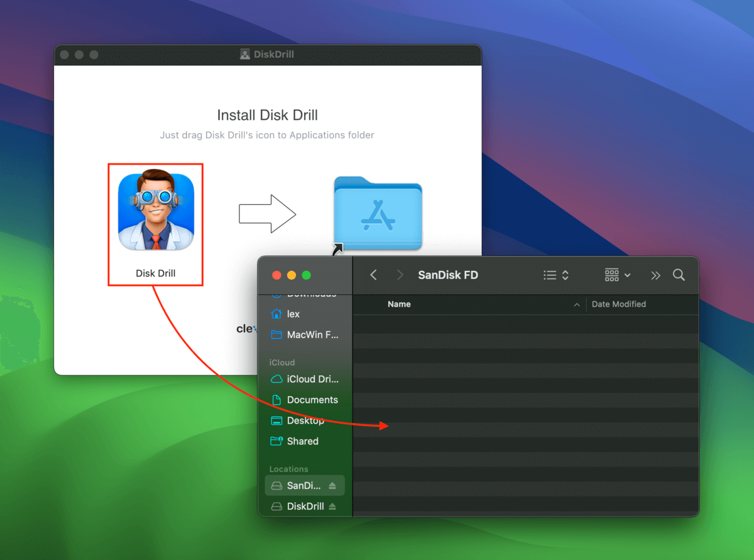Click the Applications folder shortcut icon

[x=378, y=214]
